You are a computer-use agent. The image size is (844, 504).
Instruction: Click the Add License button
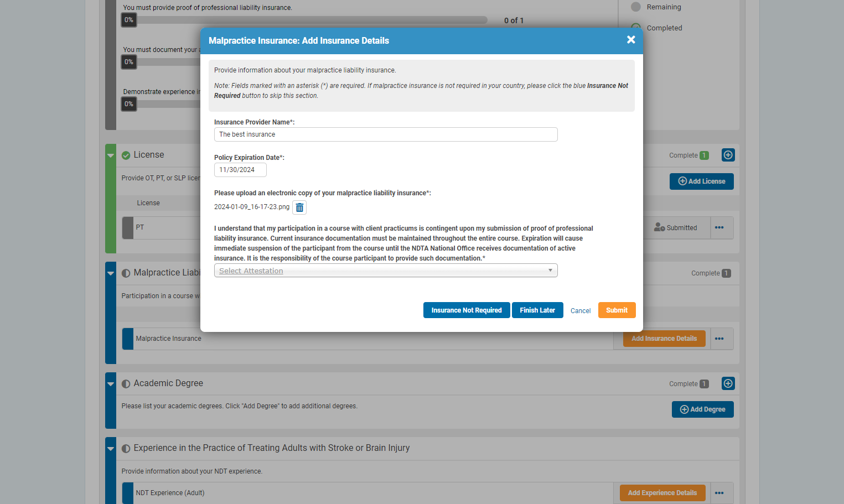(x=701, y=181)
